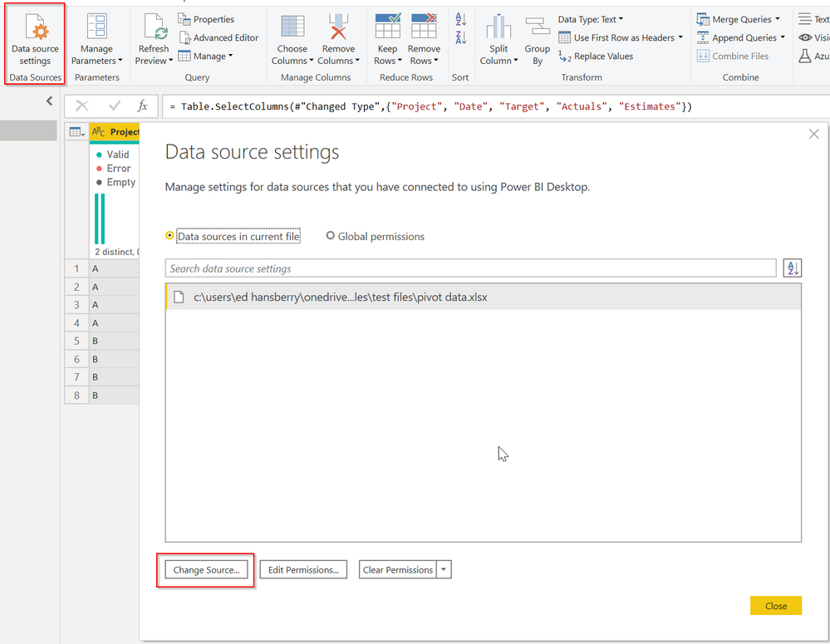Click the Refresh Preview icon
The width and height of the screenshot is (830, 644).
(155, 27)
